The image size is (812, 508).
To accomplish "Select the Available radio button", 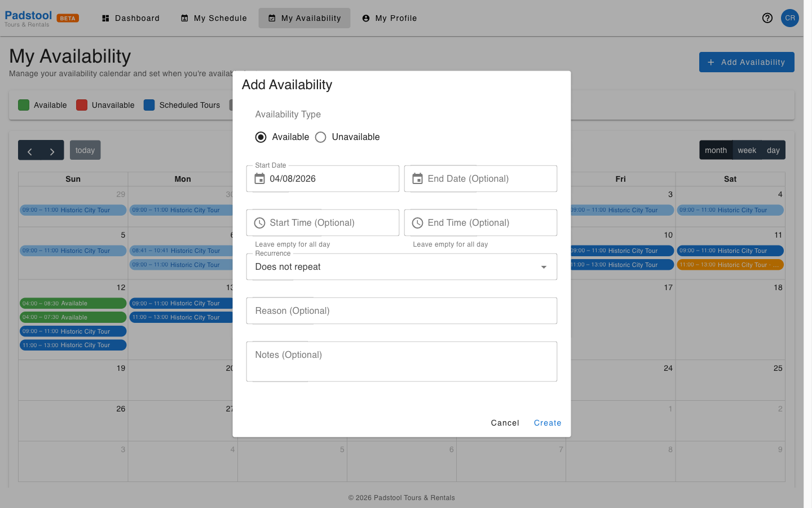I will (x=261, y=137).
